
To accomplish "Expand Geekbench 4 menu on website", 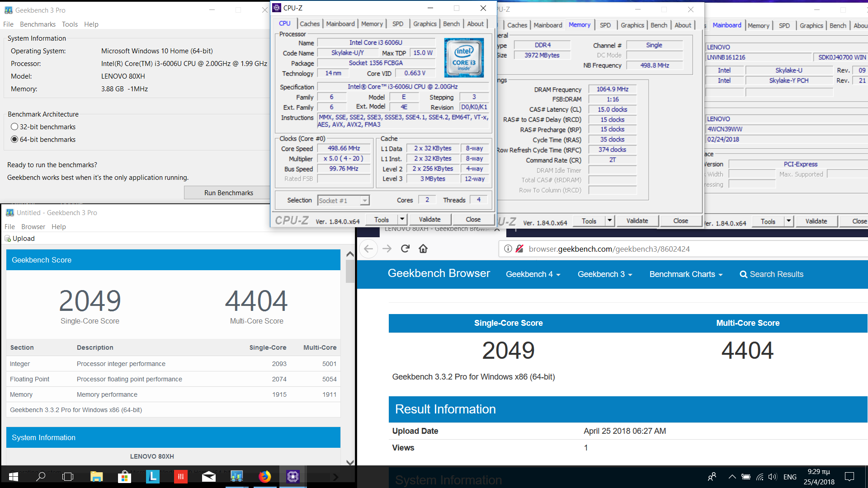I will (533, 274).
